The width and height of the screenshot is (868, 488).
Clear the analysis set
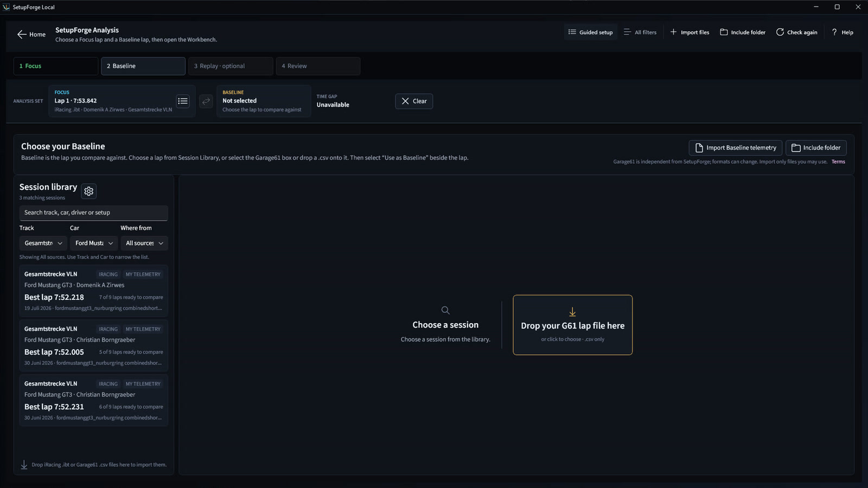414,101
